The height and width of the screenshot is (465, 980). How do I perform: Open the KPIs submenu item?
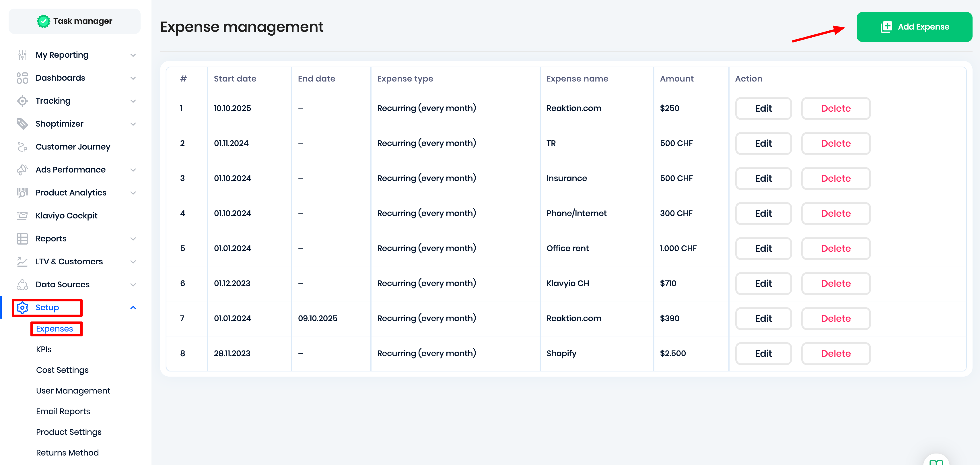(x=44, y=349)
